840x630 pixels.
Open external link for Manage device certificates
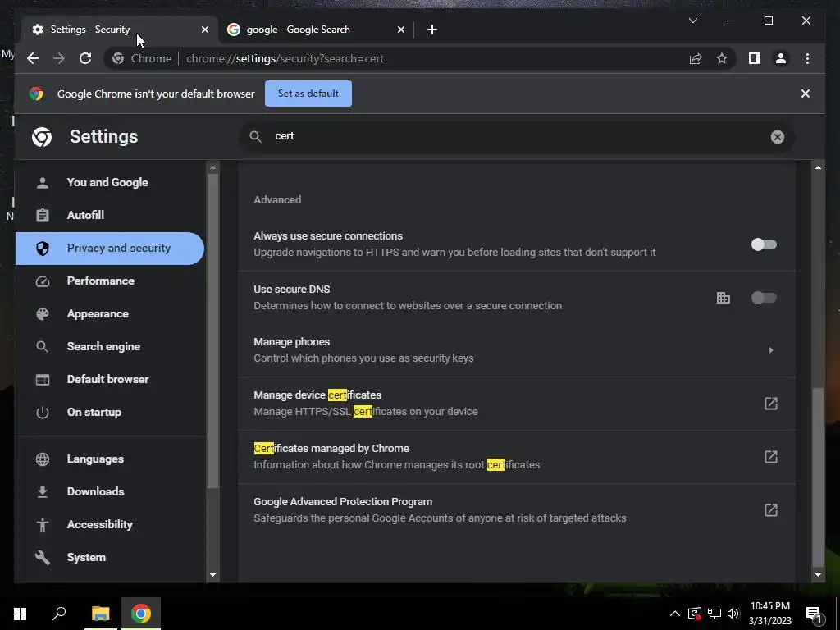(x=770, y=404)
